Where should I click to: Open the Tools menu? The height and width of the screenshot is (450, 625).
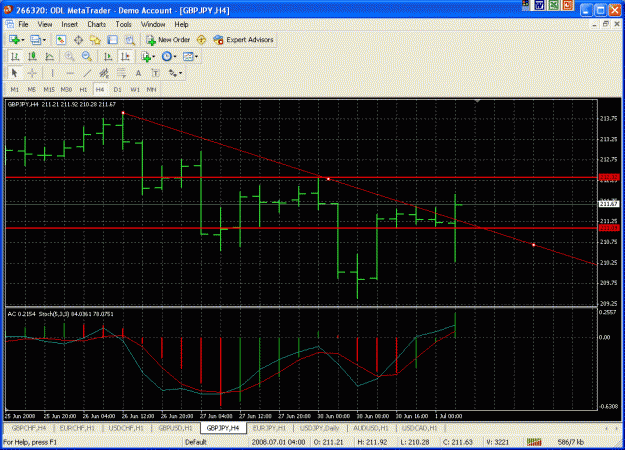(x=124, y=24)
